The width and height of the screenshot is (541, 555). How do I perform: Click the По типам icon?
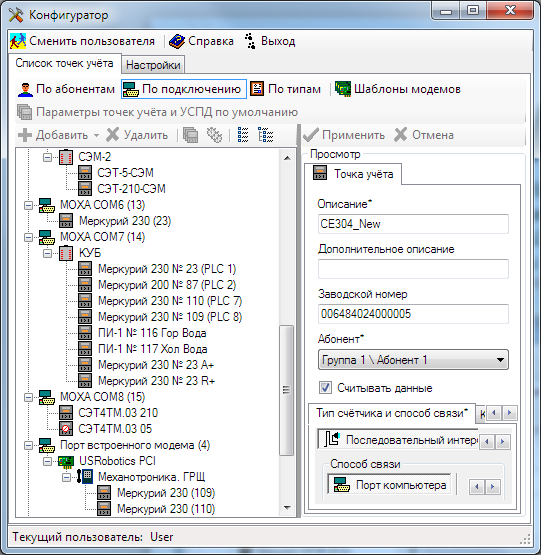tap(257, 89)
